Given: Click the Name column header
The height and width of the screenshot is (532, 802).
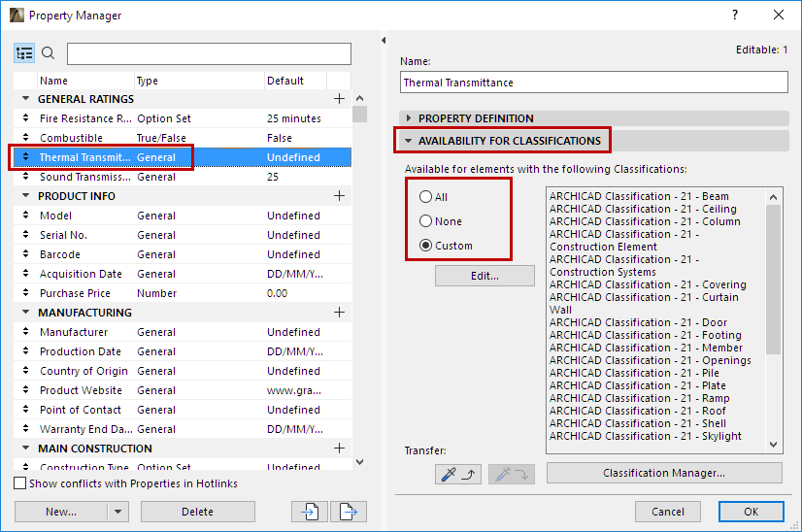Looking at the screenshot, I should point(85,81).
